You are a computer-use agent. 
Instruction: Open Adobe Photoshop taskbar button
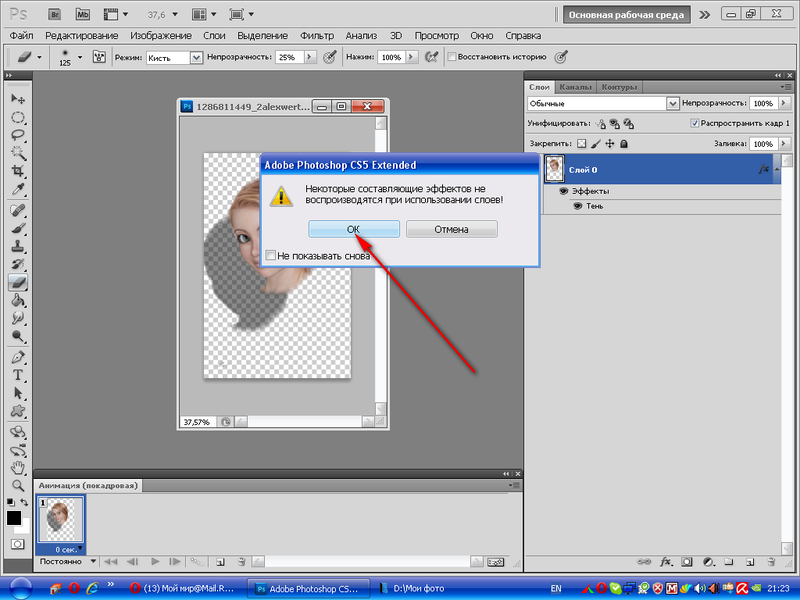click(309, 588)
